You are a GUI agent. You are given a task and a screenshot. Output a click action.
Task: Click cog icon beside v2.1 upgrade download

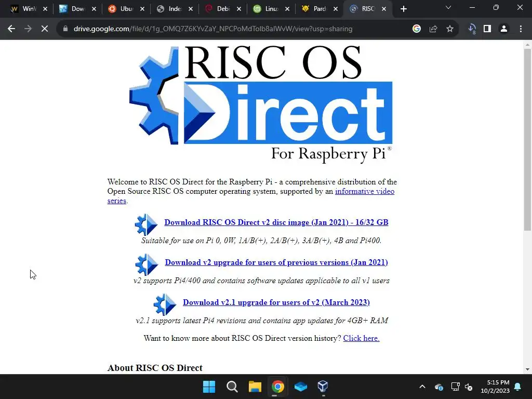(165, 304)
